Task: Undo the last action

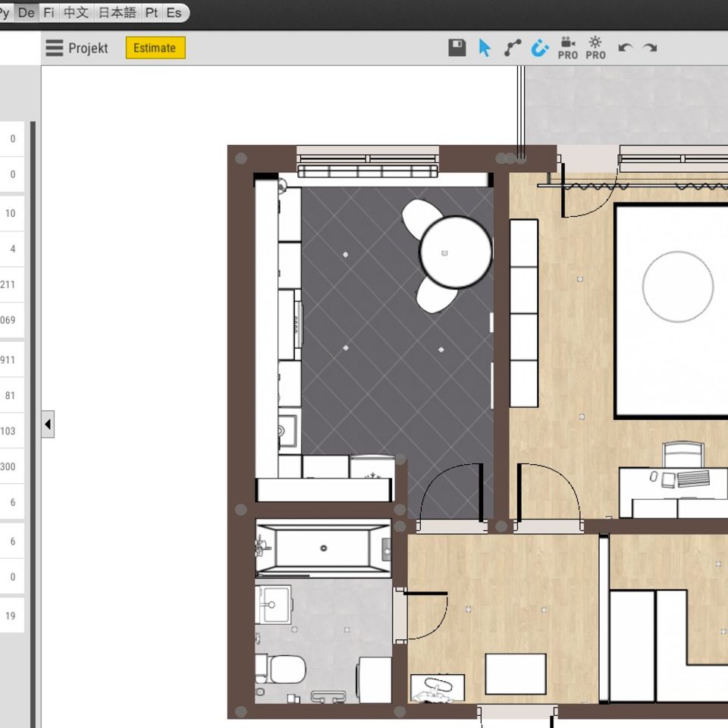Action: (625, 48)
